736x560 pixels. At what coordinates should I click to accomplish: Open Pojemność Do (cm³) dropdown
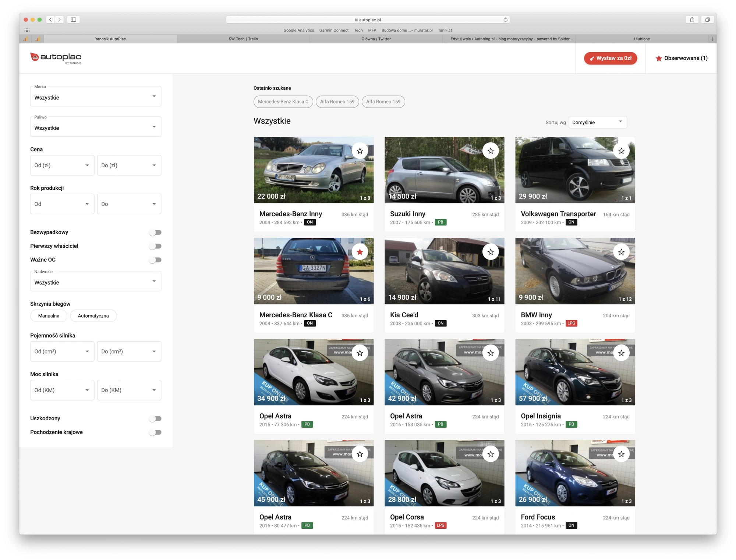click(129, 351)
